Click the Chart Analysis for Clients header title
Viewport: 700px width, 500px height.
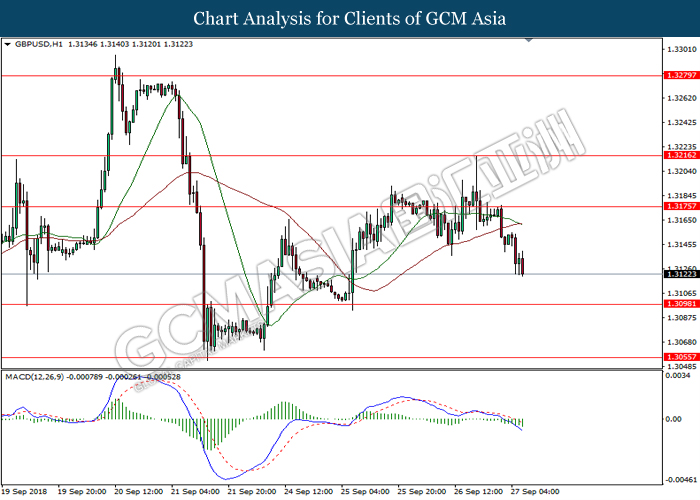(350, 19)
